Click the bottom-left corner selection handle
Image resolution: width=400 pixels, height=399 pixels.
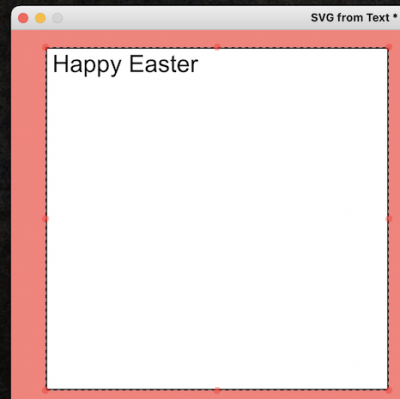pos(46,390)
